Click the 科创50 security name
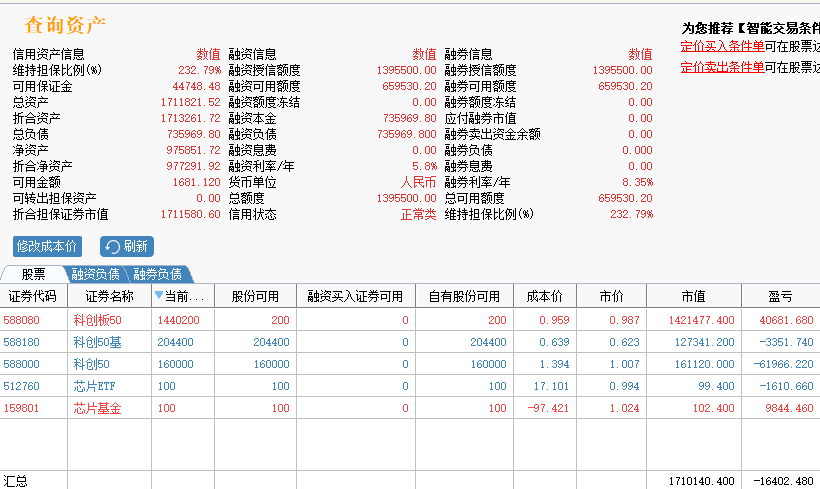This screenshot has width=820, height=489. pos(92,364)
